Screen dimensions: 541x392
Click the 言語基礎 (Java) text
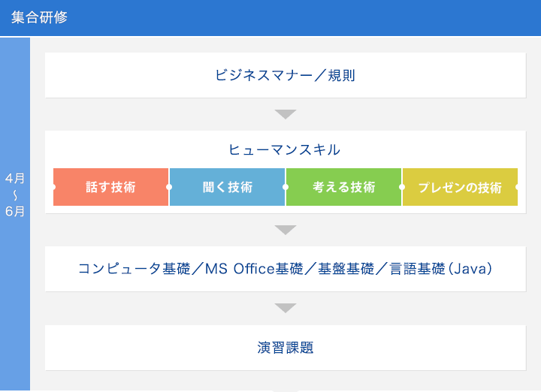pyautogui.click(x=442, y=268)
